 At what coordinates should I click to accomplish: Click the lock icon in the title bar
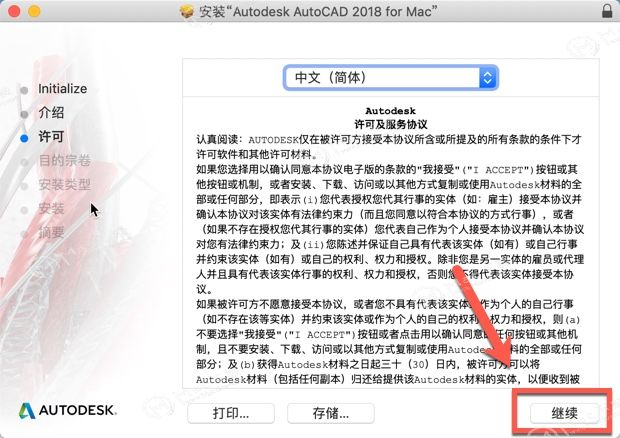coord(607,11)
